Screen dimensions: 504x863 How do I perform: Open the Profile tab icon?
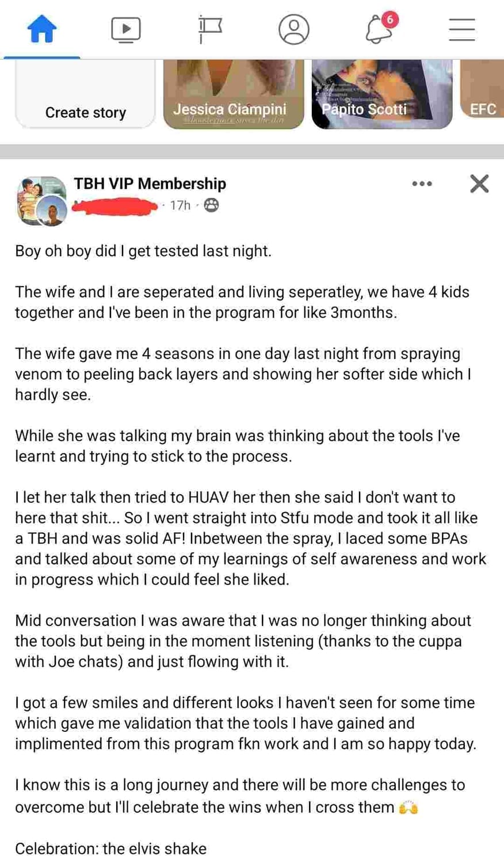click(x=294, y=29)
